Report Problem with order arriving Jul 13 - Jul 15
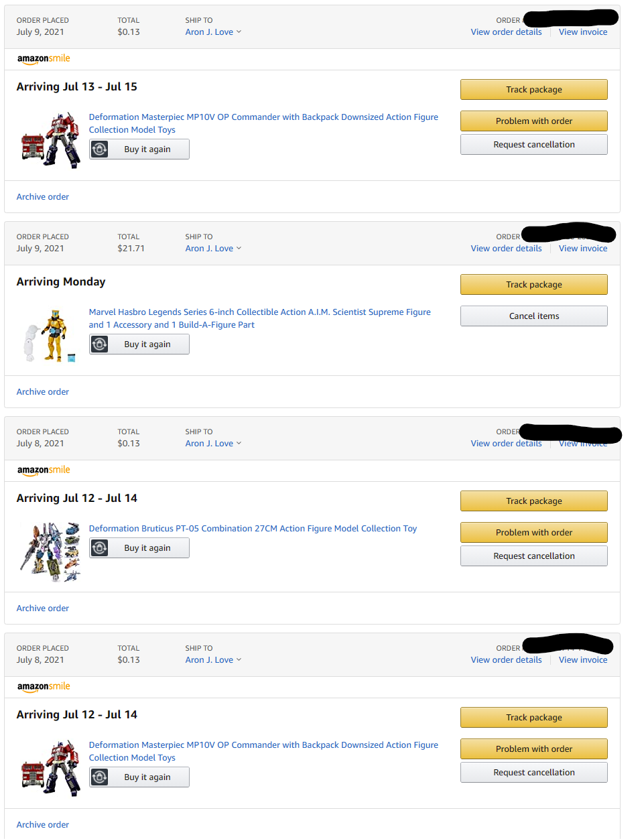This screenshot has height=839, width=644. tap(533, 121)
